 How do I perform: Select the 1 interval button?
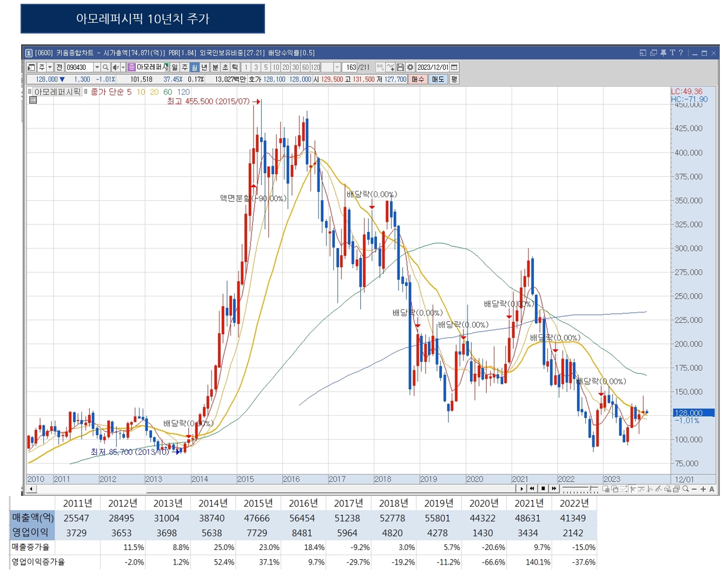click(x=246, y=67)
